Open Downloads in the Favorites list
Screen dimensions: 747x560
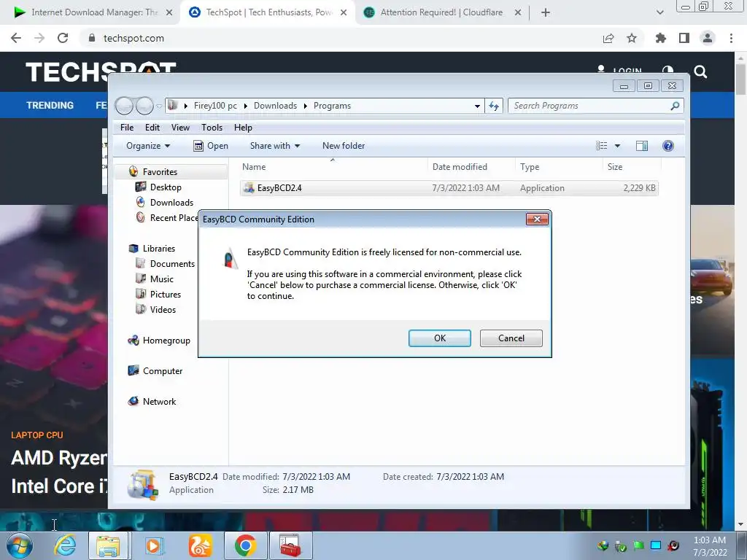point(171,203)
